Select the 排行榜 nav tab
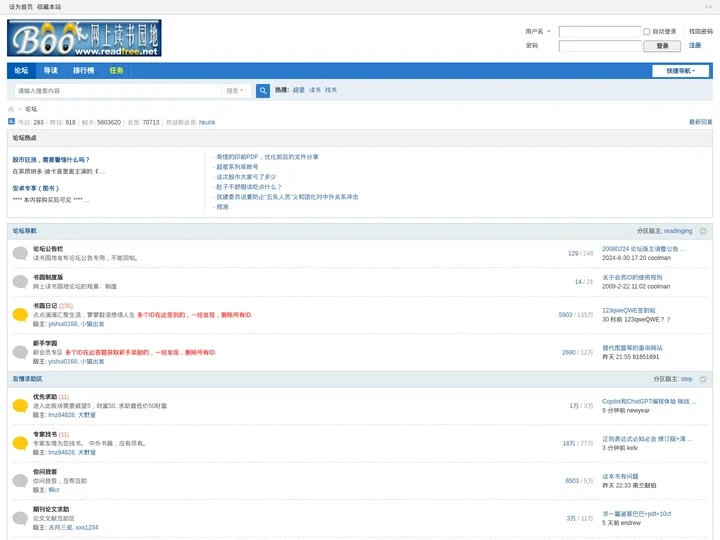Screen dimensions: 720x540 tap(83, 70)
